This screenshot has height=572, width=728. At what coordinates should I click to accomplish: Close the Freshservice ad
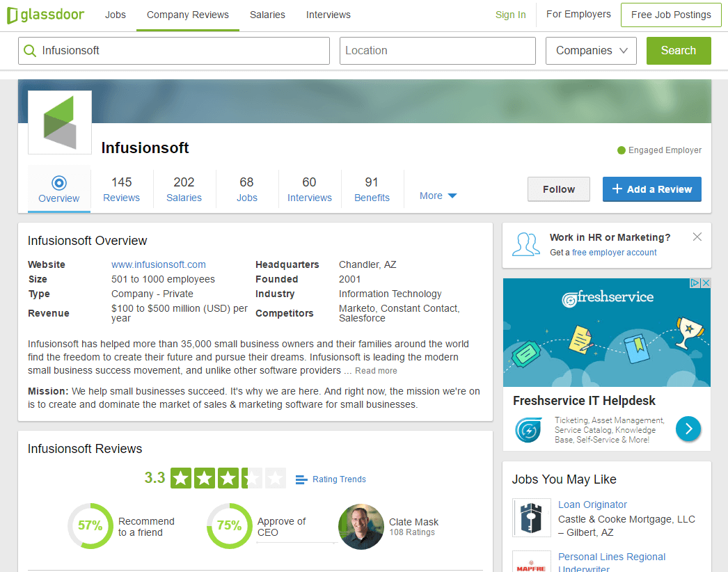pos(706,283)
